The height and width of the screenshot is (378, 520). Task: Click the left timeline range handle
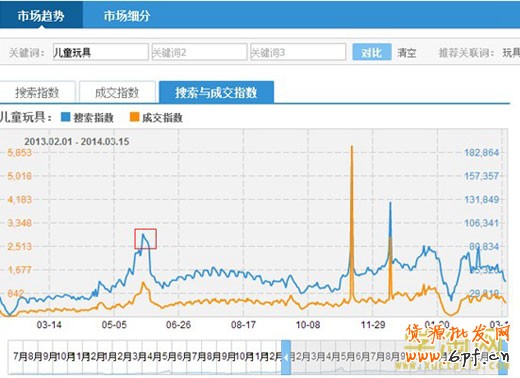click(286, 357)
